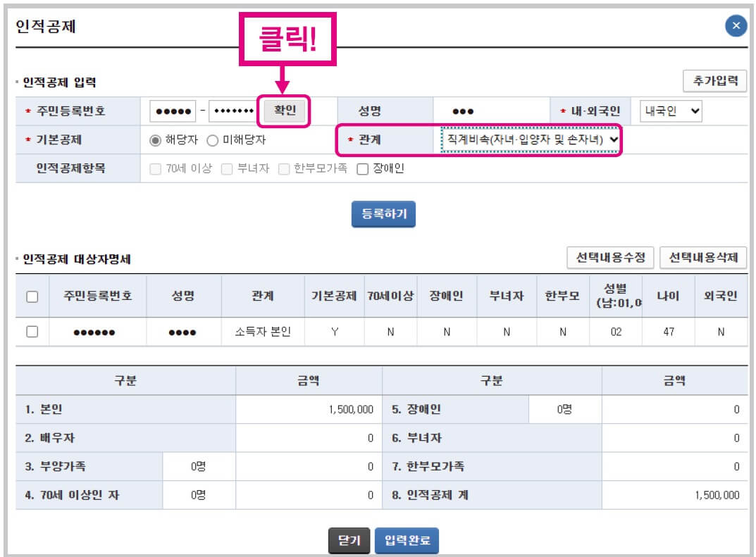Screen dimensions: 756x557
Task: Click the 확인 button to verify the ID number
Action: 283,111
